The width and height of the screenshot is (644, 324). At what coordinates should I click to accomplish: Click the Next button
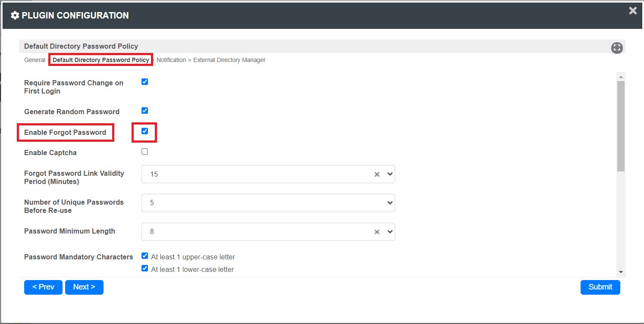coord(84,287)
